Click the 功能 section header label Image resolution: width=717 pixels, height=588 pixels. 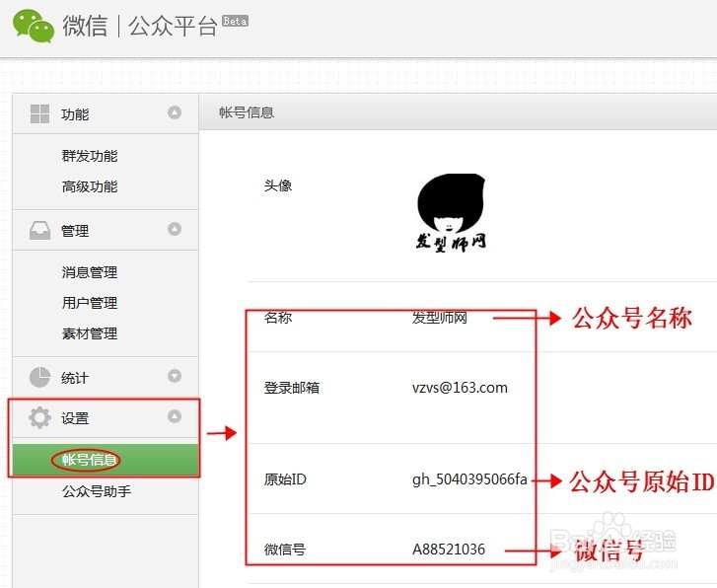(x=75, y=114)
